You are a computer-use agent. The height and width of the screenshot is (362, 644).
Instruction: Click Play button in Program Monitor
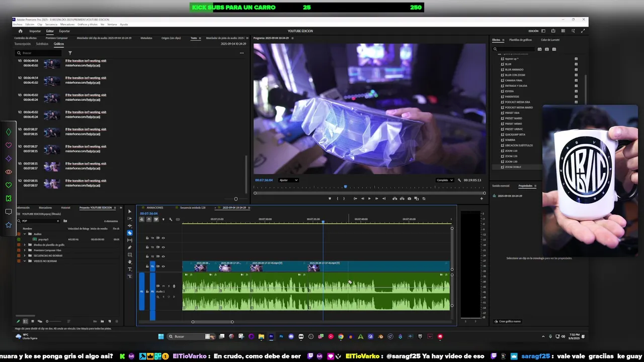369,199
